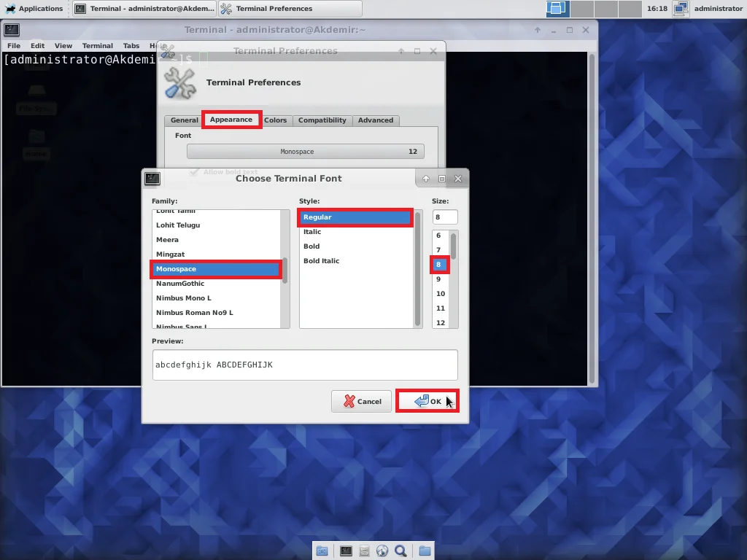This screenshot has width=747, height=560.
Task: Open the Terminal menu in the menu bar
Action: [x=98, y=46]
